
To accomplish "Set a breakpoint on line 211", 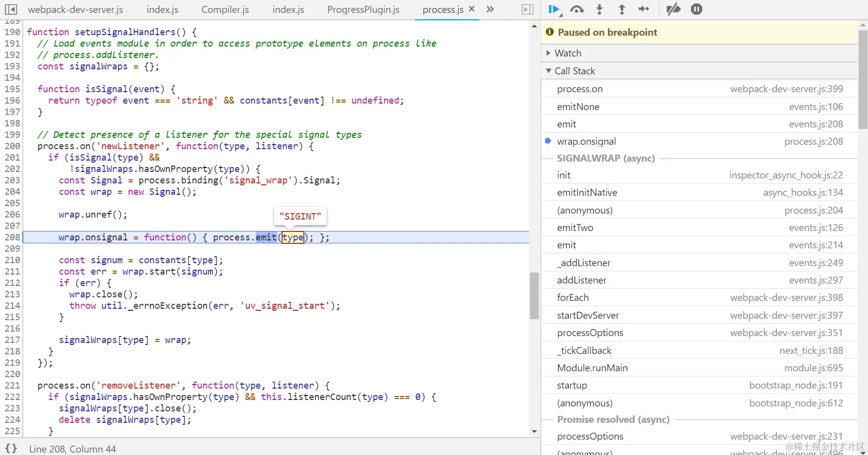I will (x=12, y=272).
